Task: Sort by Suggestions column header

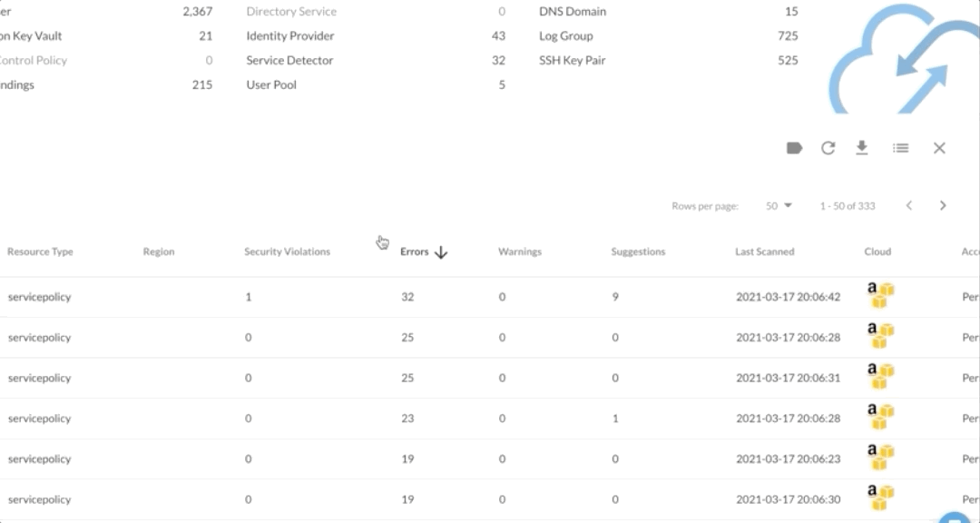Action: click(x=638, y=252)
